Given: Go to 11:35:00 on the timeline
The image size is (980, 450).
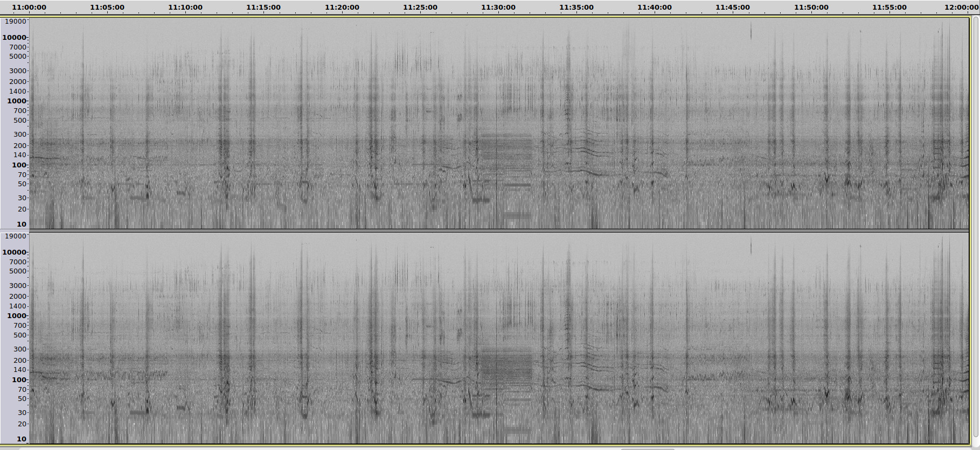Looking at the screenshot, I should pos(576,8).
